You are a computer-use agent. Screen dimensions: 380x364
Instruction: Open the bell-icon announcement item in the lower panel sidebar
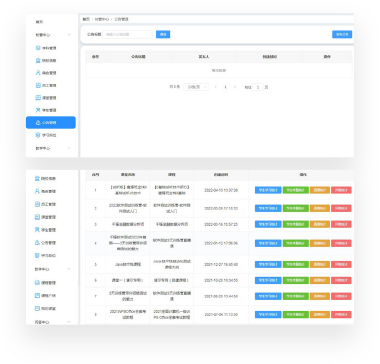click(x=46, y=243)
